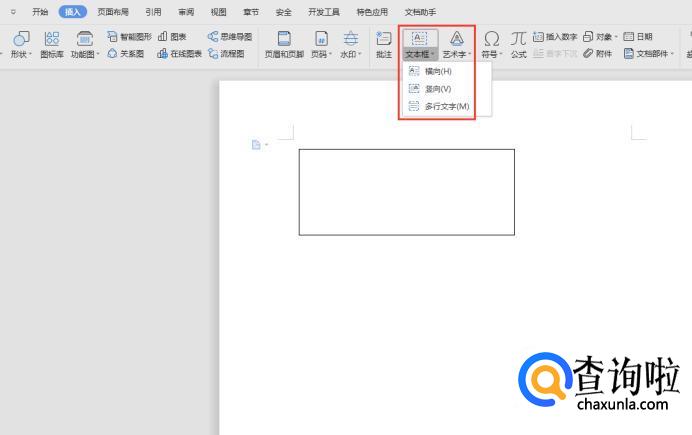Insert a 图表 chart

(172, 37)
